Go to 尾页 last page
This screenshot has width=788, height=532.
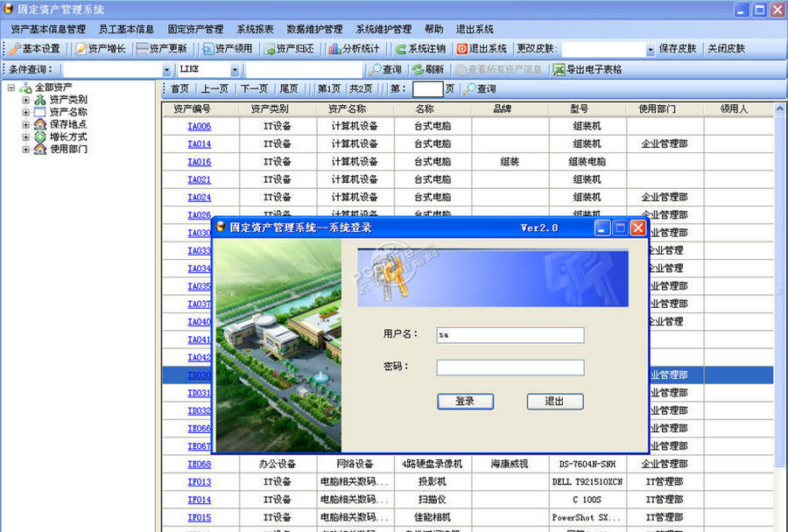(x=288, y=89)
